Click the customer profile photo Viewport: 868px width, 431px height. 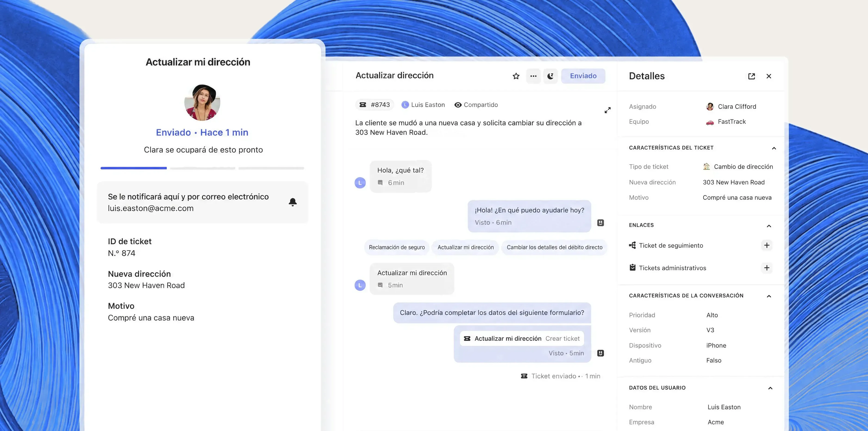[202, 102]
